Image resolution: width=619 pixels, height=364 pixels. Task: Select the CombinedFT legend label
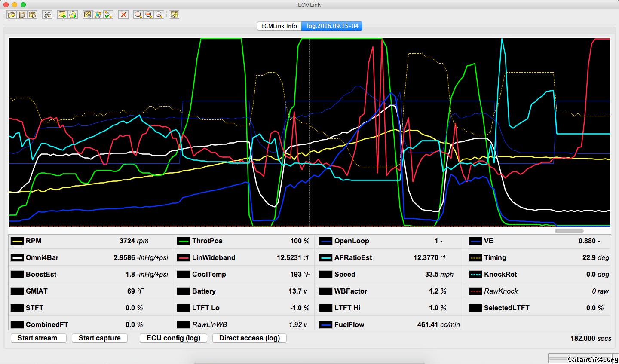tap(47, 325)
